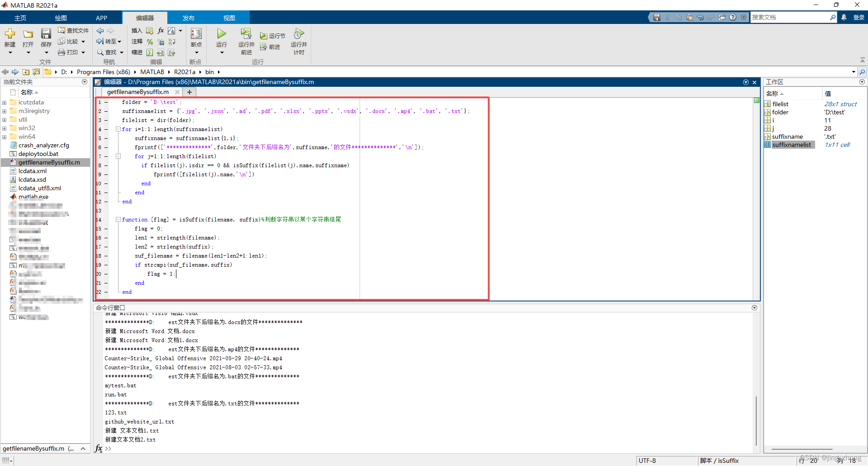Click the increase indent icon
The width and height of the screenshot is (868, 466).
point(161,52)
